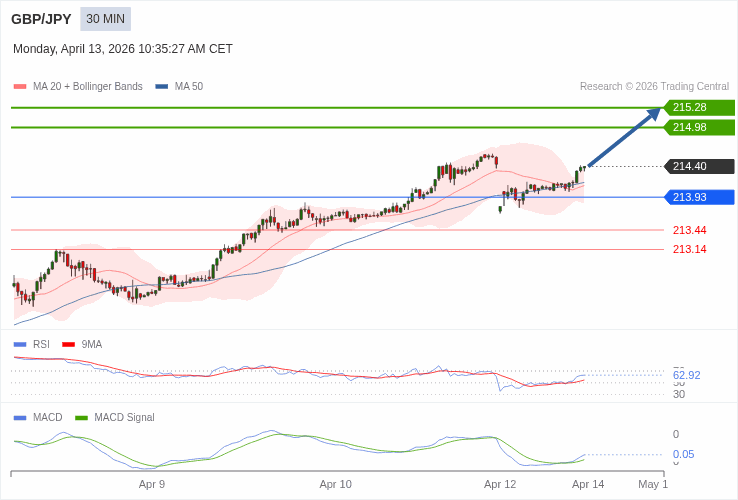Click the blue upward forecast arrow
Viewport: 738px width, 500px height.
624,138
